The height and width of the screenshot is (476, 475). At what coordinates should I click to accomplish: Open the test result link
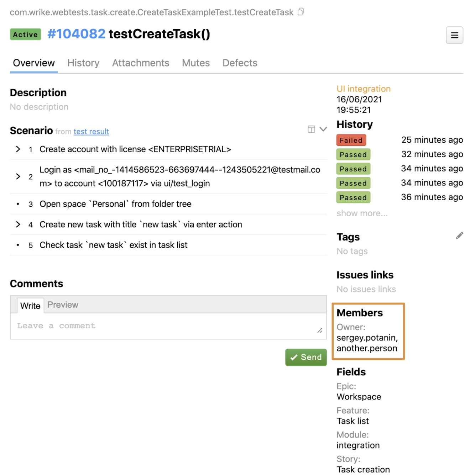pos(91,132)
